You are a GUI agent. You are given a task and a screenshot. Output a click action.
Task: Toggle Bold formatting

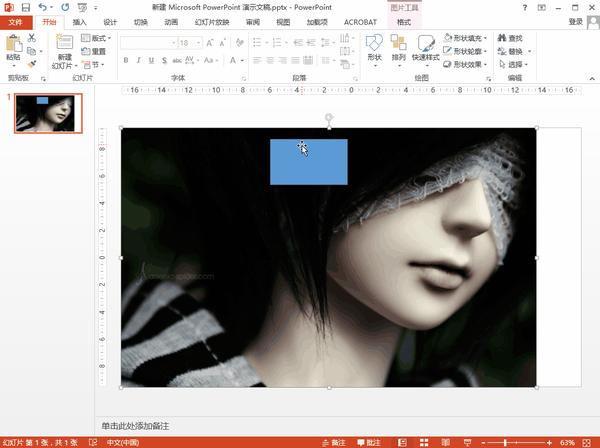(x=126, y=60)
